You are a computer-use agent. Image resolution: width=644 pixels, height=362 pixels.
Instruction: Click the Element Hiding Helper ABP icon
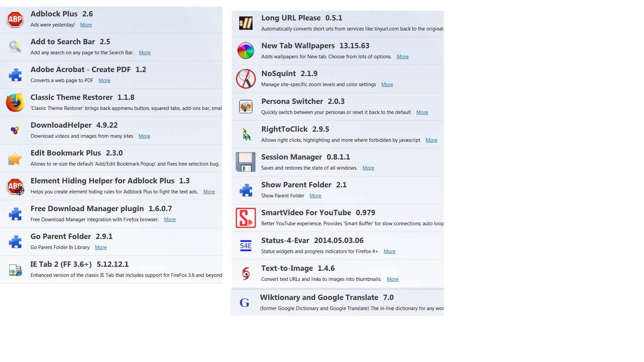pos(16,187)
